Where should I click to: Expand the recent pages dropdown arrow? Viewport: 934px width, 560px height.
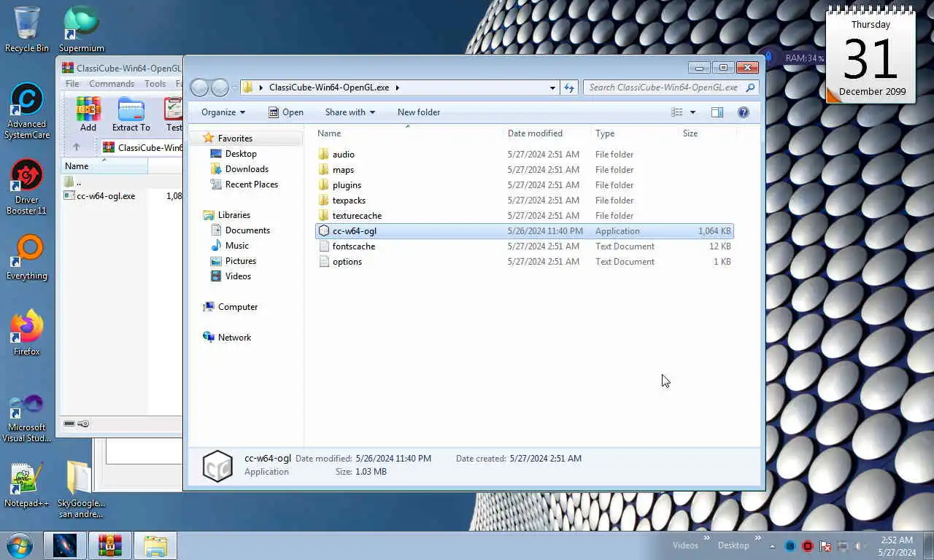pyautogui.click(x=235, y=87)
